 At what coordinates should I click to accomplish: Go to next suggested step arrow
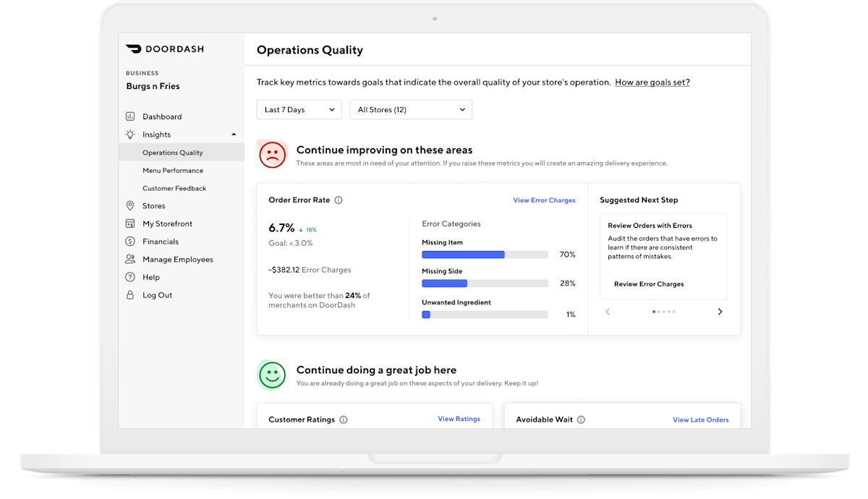pyautogui.click(x=720, y=312)
